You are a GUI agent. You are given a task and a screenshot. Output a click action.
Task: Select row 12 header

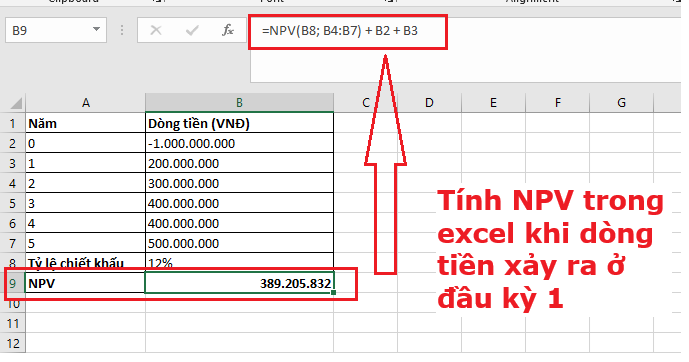pyautogui.click(x=13, y=343)
